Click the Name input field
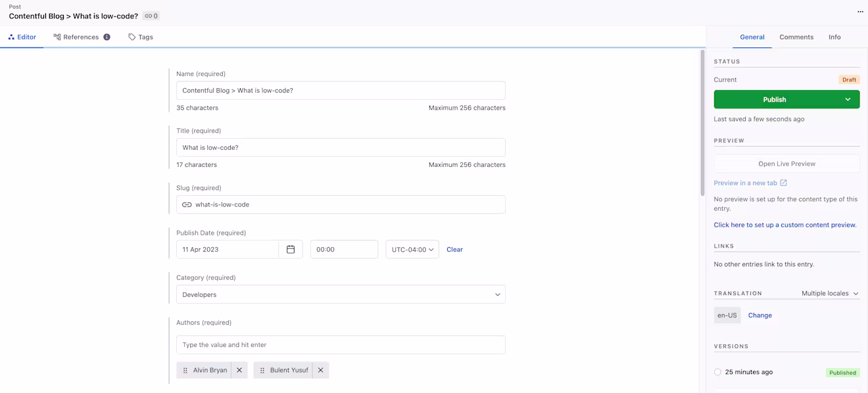 [x=341, y=91]
